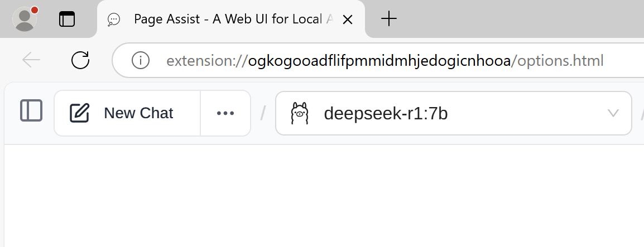Expand the model list chevron arrow
The height and width of the screenshot is (247, 644).
[x=613, y=113]
